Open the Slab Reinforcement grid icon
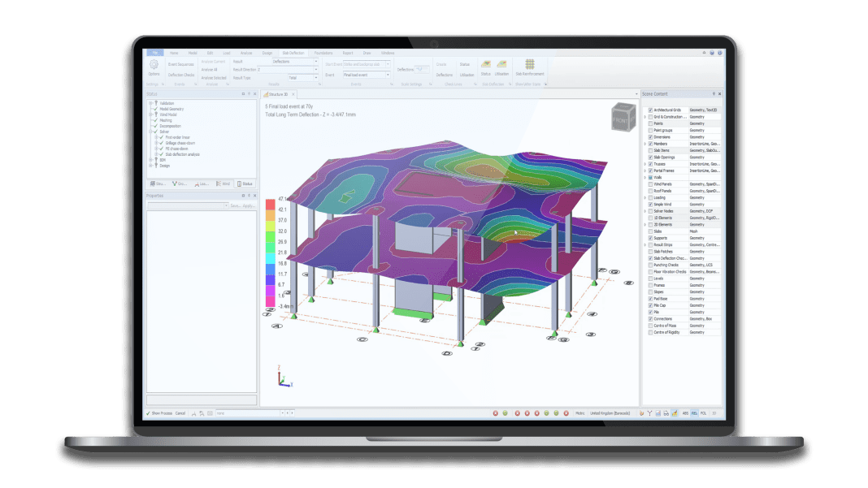868x488 pixels. 529,64
